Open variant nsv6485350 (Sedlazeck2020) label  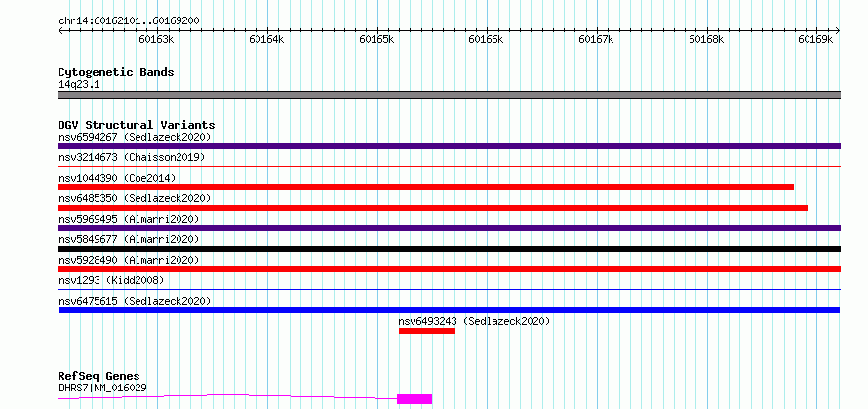pos(135,198)
